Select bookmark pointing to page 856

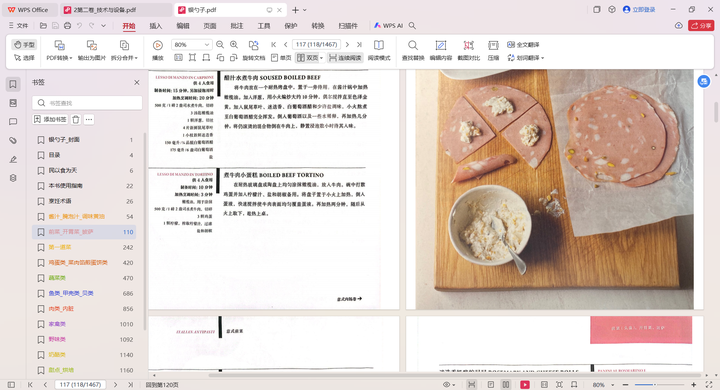pos(85,309)
